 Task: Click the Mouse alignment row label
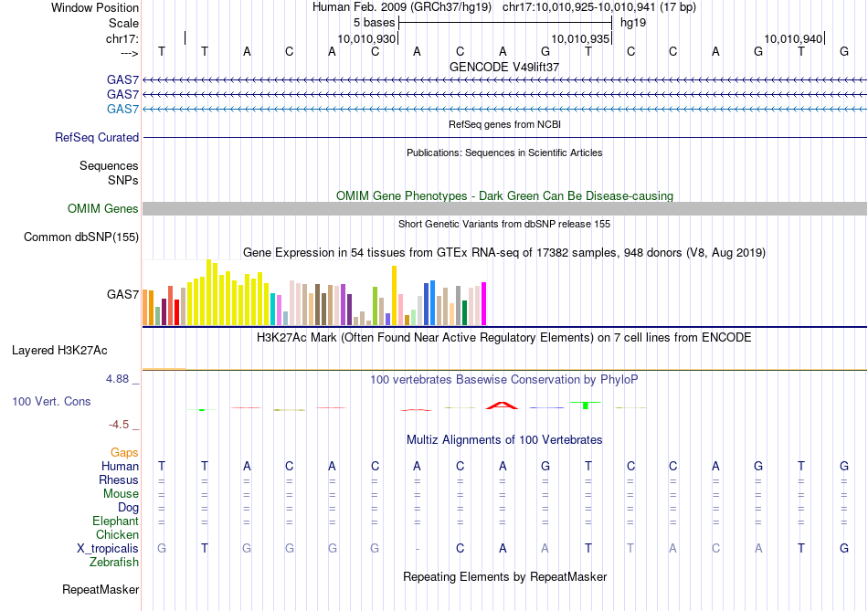[x=121, y=494]
